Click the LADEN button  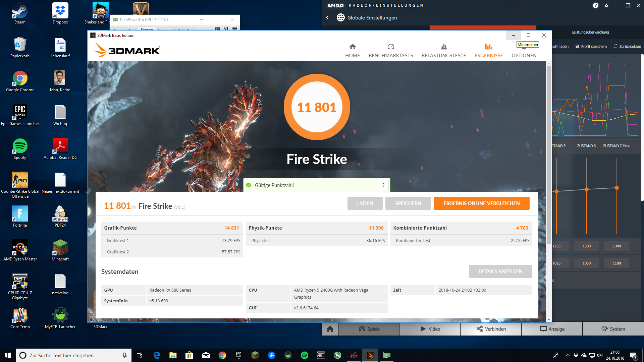(365, 203)
